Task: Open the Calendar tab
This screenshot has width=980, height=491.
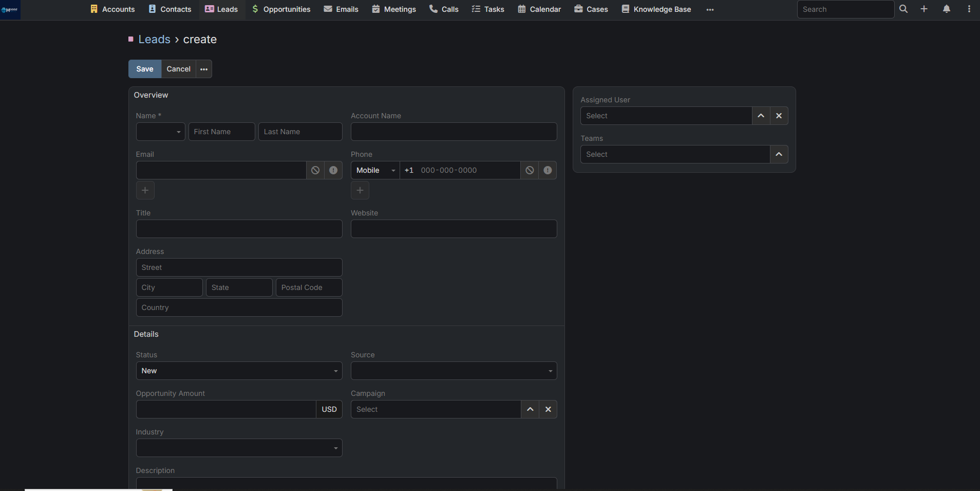Action: tap(539, 9)
